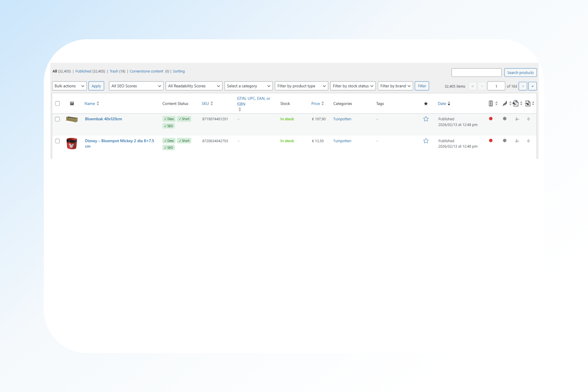Click the readability feather column icon
588x392 pixels.
point(505,104)
